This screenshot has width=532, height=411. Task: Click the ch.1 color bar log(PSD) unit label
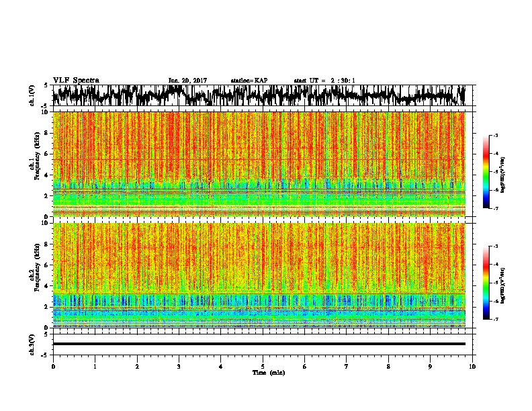[x=503, y=175]
